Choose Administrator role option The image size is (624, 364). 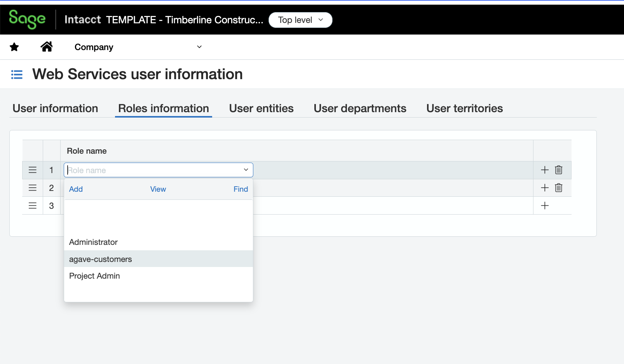(159, 242)
